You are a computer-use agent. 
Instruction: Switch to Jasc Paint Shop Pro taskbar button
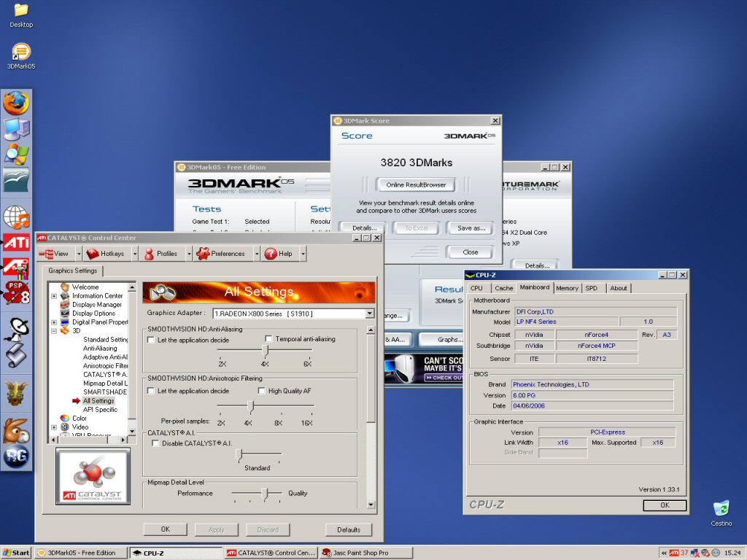(366, 553)
